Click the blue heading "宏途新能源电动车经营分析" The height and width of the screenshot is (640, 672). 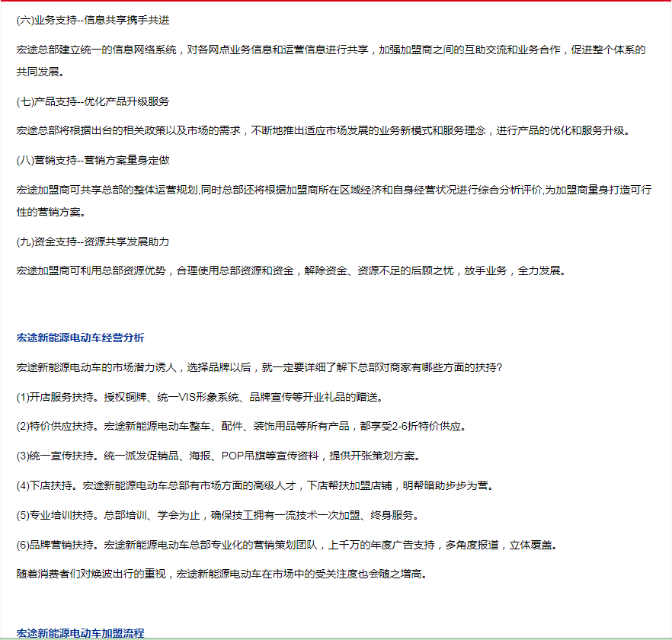81,338
